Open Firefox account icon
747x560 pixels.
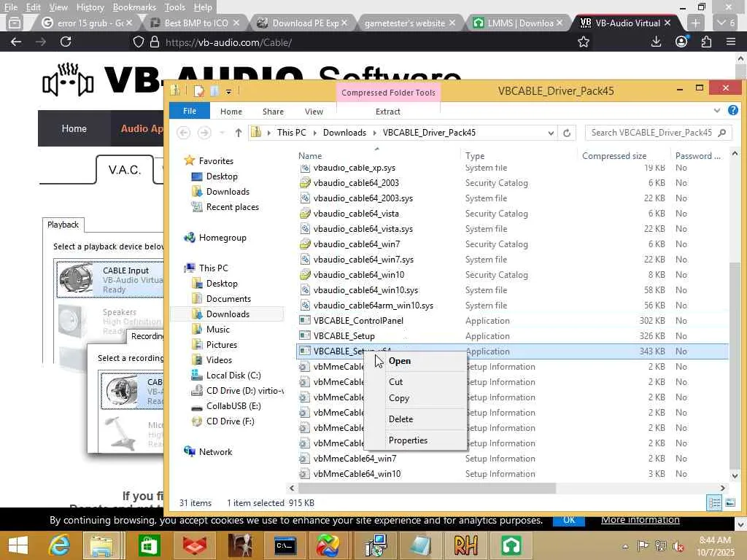point(681,42)
